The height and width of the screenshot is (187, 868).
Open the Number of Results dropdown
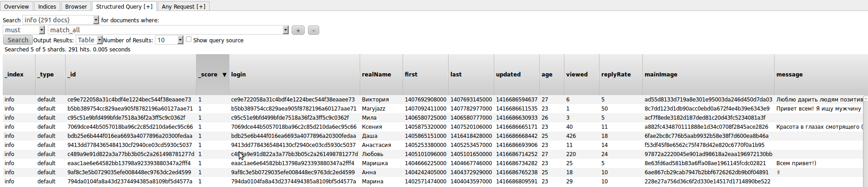(169, 40)
